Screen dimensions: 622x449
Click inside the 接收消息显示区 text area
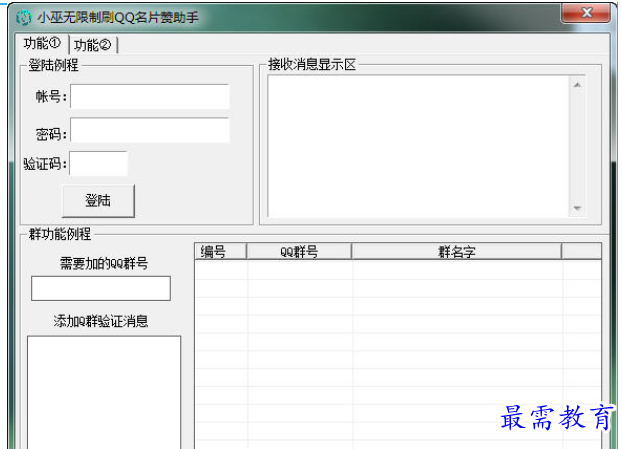[419, 146]
